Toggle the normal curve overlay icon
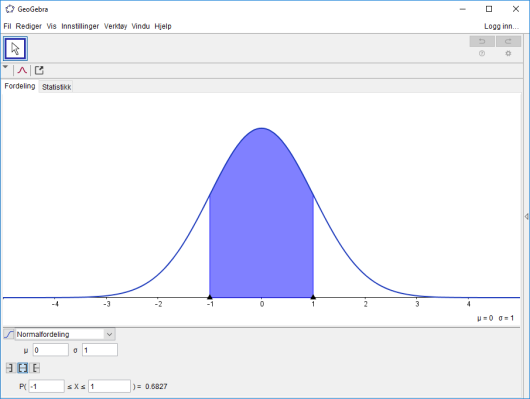The image size is (530, 399). point(22,70)
